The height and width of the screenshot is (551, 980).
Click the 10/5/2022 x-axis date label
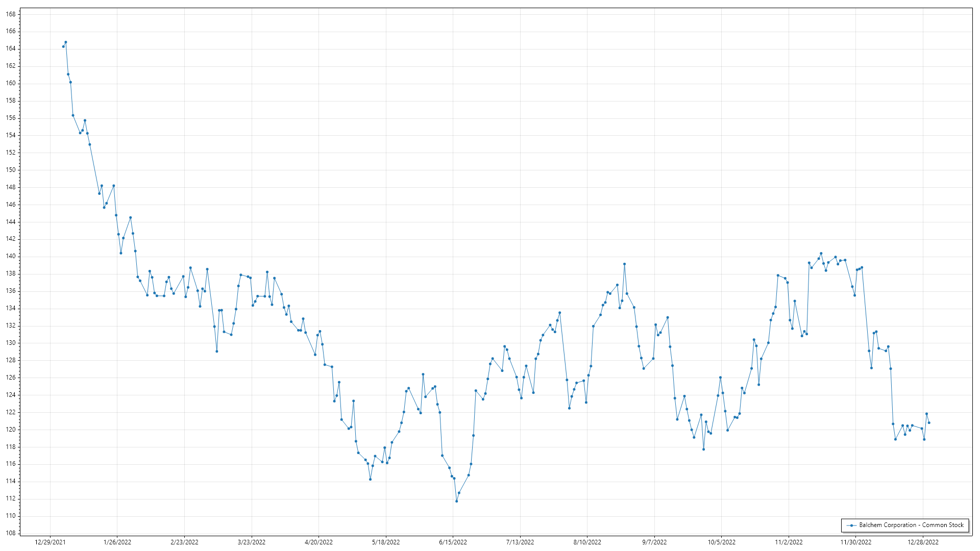click(x=721, y=542)
